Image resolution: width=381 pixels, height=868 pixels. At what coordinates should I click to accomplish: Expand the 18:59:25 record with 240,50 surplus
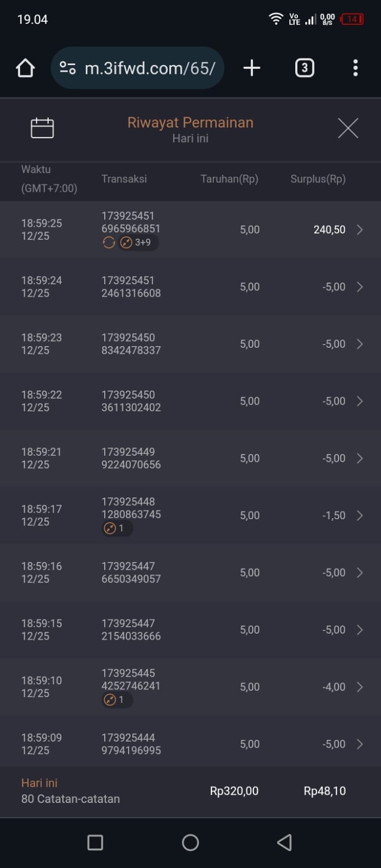(359, 230)
